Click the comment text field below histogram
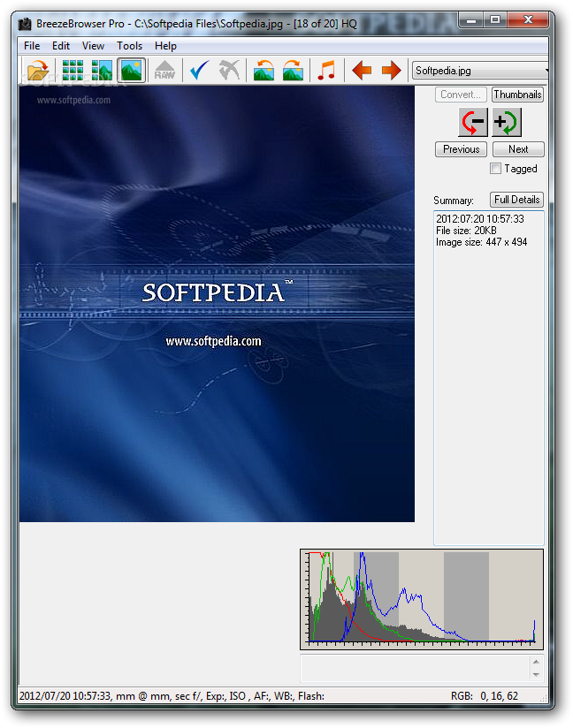This screenshot has width=573, height=728. [415, 668]
